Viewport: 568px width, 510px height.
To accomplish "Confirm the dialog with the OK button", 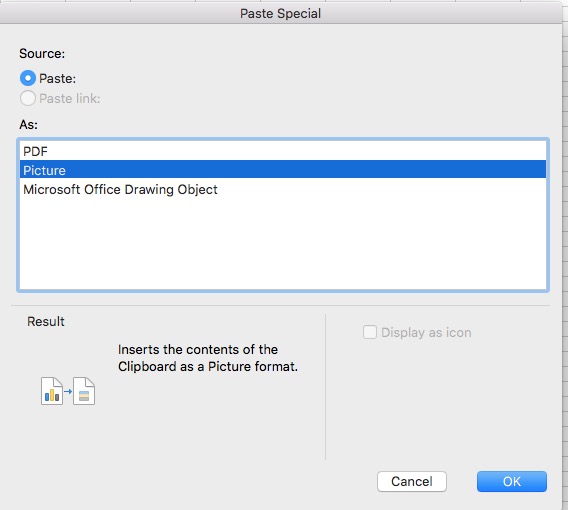I will 511,481.
